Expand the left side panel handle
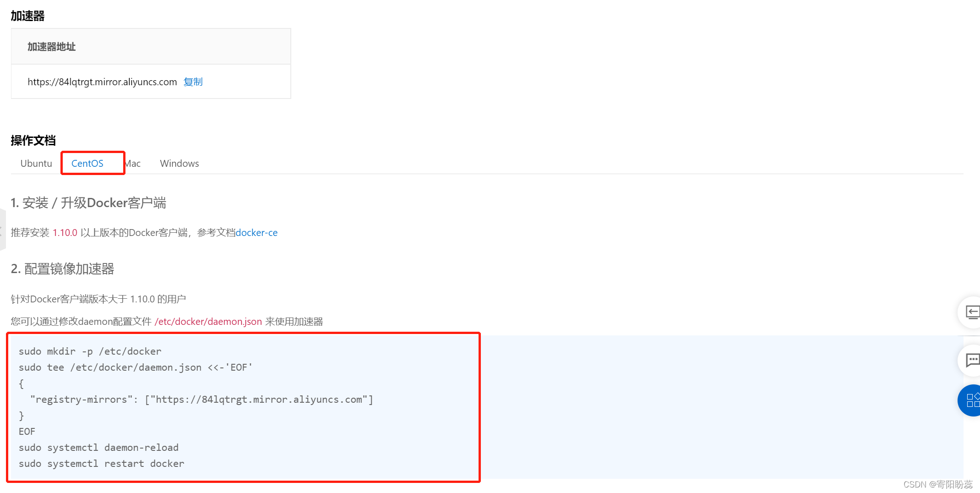Screen dimensions: 980x493 pos(2,230)
